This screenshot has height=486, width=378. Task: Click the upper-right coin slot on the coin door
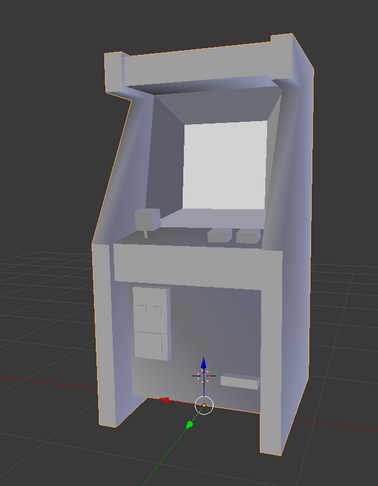pos(157,311)
